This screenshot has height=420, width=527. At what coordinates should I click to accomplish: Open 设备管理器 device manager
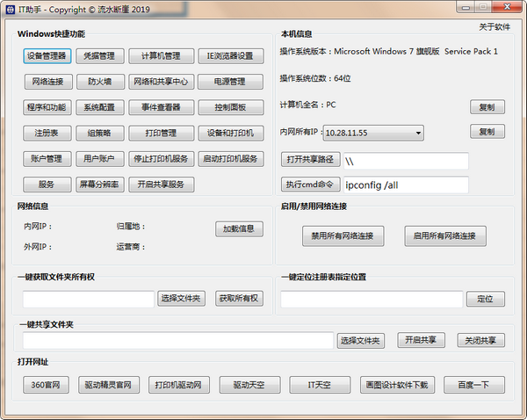click(x=47, y=56)
